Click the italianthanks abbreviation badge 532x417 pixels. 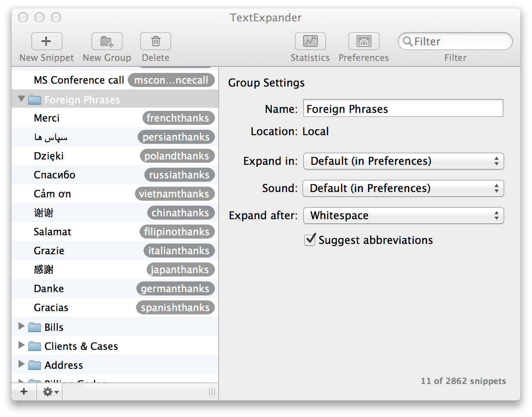click(x=179, y=251)
